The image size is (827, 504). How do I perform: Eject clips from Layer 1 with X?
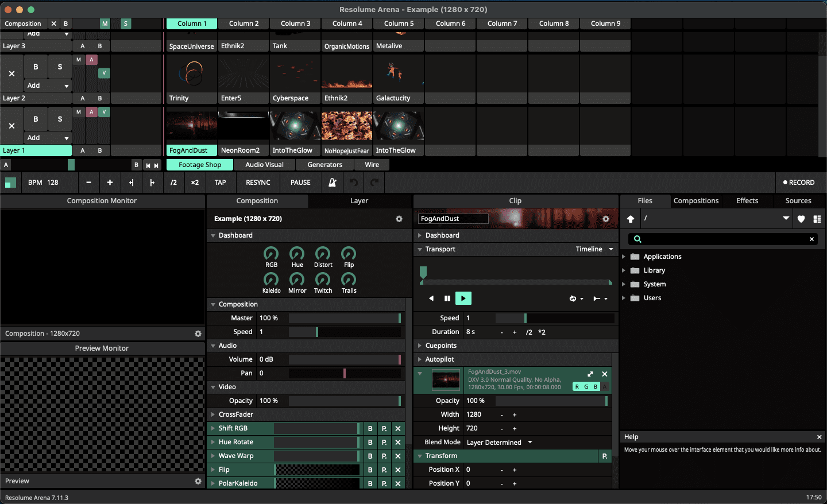pos(12,126)
